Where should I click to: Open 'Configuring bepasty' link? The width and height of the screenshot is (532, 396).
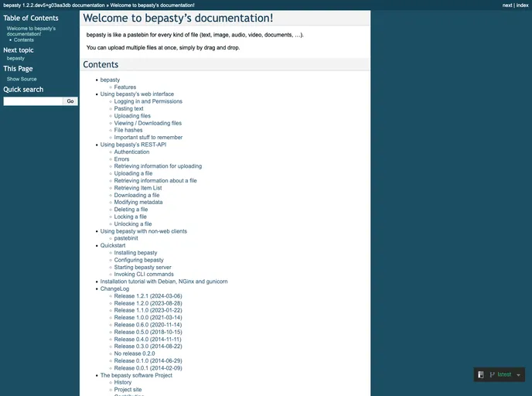coord(138,260)
